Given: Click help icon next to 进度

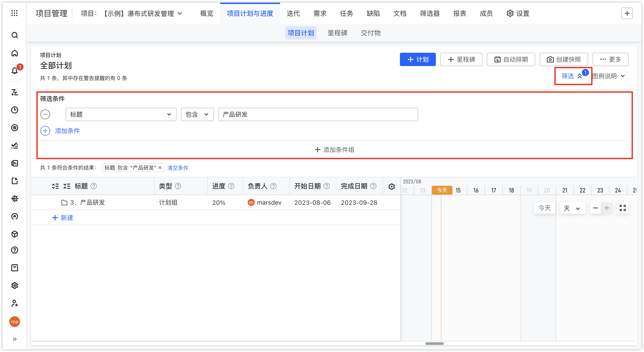Looking at the screenshot, I should tap(231, 186).
